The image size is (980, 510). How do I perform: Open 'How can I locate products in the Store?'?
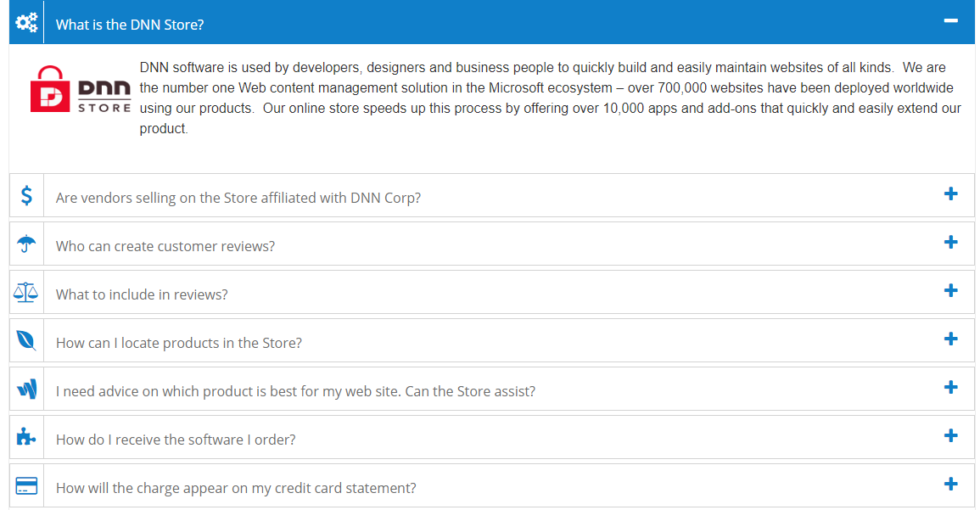[179, 343]
